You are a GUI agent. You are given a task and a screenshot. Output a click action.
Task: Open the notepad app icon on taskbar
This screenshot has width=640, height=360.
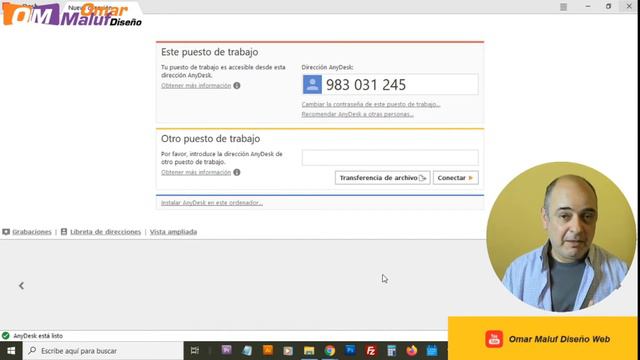[247, 351]
